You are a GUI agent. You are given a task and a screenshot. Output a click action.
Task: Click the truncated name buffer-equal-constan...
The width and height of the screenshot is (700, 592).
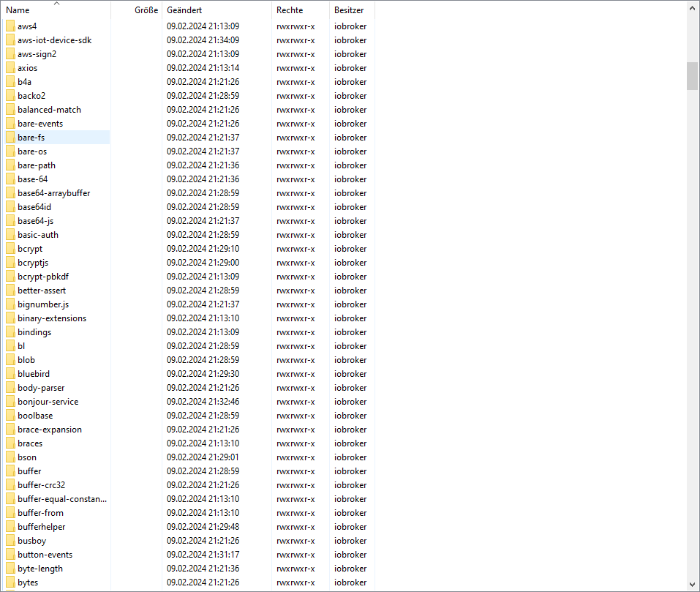click(62, 499)
